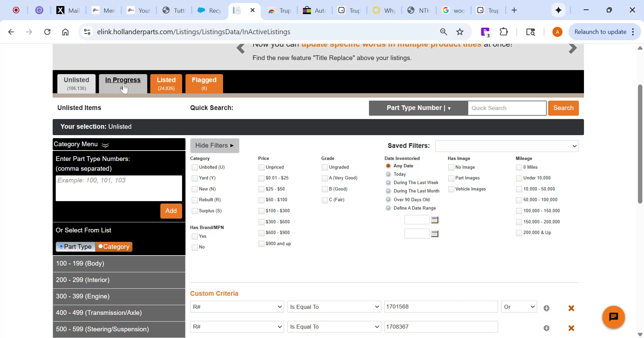Open the calendar picker for the end date
This screenshot has width=644, height=338.
(435, 234)
